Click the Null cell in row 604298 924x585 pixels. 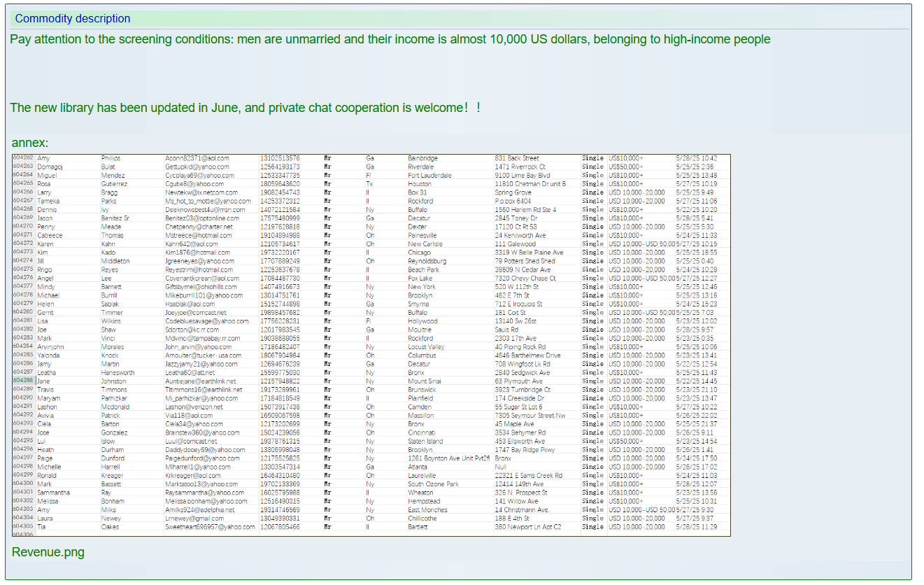[x=500, y=467]
